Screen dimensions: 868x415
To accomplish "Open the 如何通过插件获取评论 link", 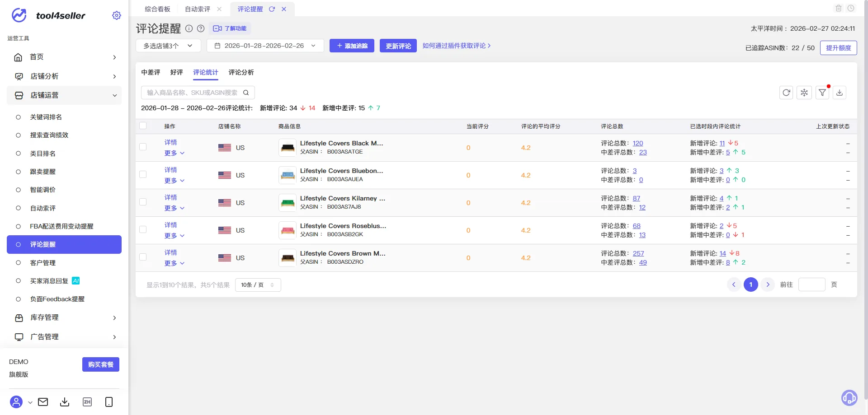I will click(457, 46).
